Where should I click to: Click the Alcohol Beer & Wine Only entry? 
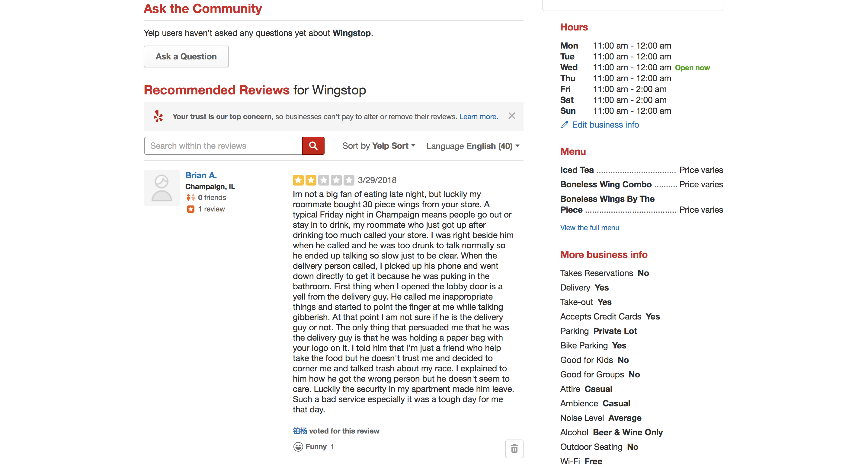611,432
